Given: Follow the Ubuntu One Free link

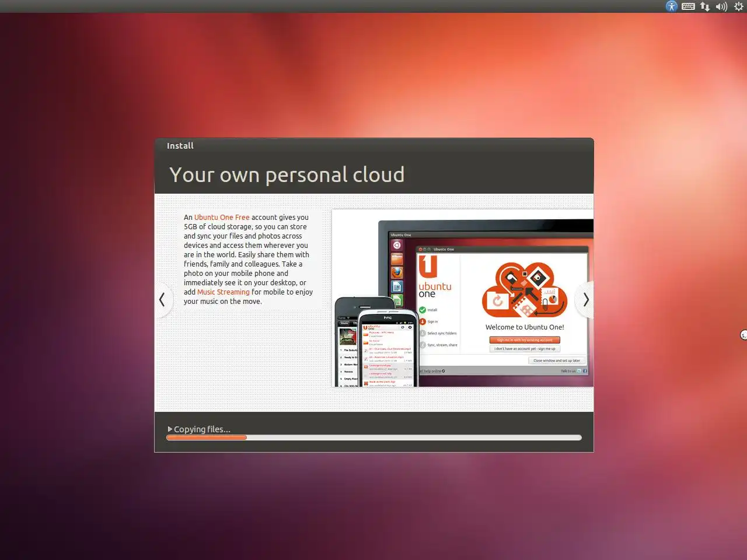Looking at the screenshot, I should pos(222,217).
